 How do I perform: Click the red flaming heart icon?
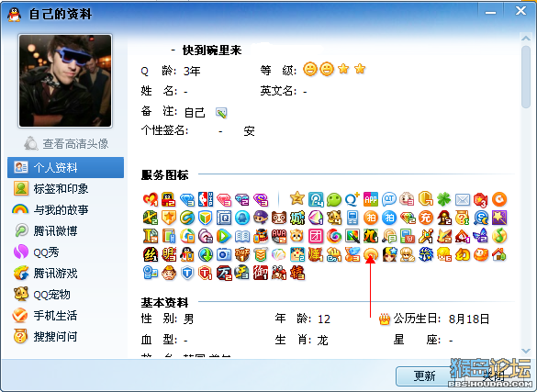pyautogui.click(x=151, y=199)
